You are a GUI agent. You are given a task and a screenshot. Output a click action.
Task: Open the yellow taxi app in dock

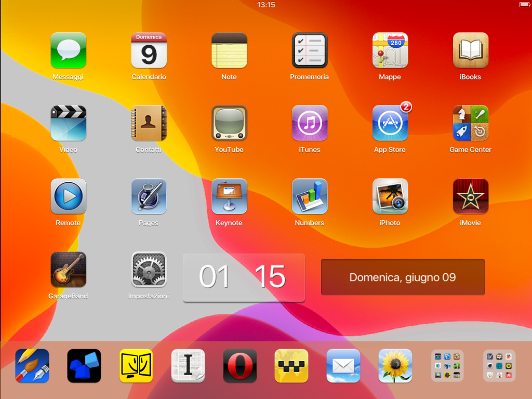click(291, 366)
